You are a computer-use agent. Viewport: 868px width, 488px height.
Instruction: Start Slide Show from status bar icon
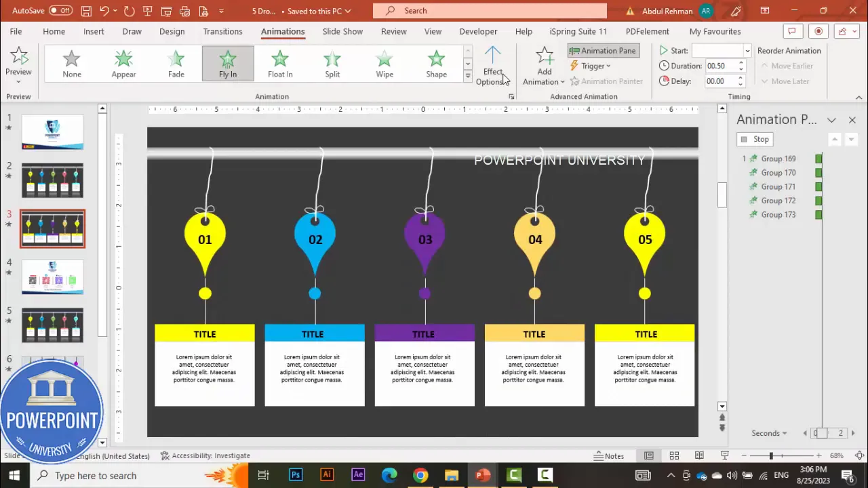pos(724,455)
